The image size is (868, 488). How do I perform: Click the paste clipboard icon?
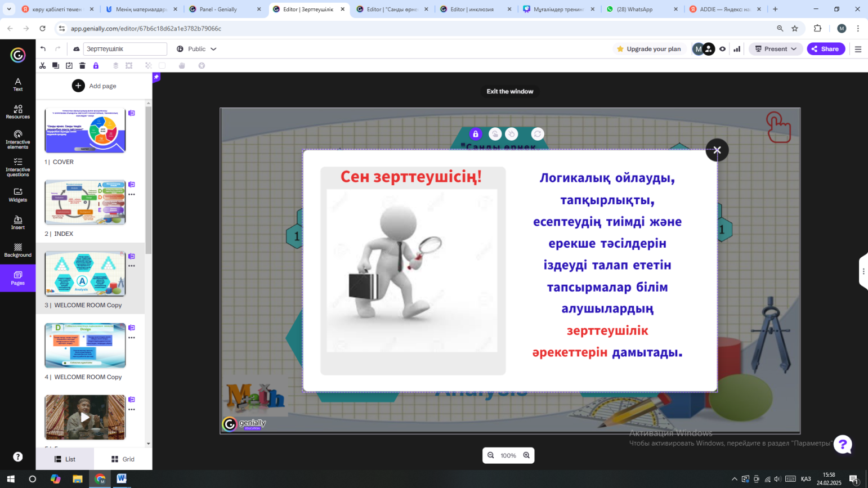(69, 66)
